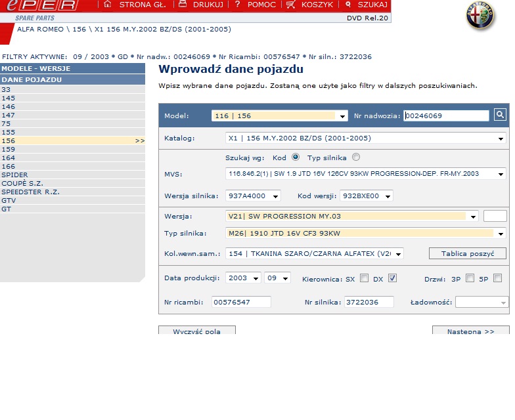
Task: Select model 145 in the list
Action: pyautogui.click(x=72, y=98)
